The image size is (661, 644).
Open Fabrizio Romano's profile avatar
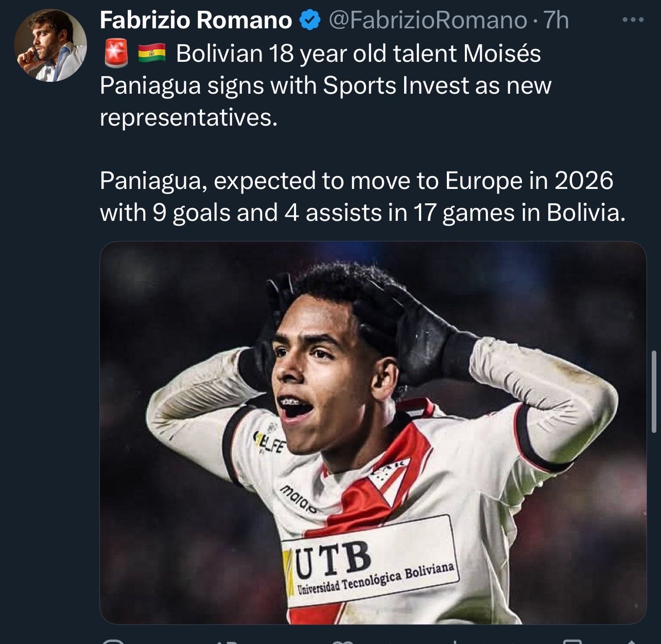point(50,46)
